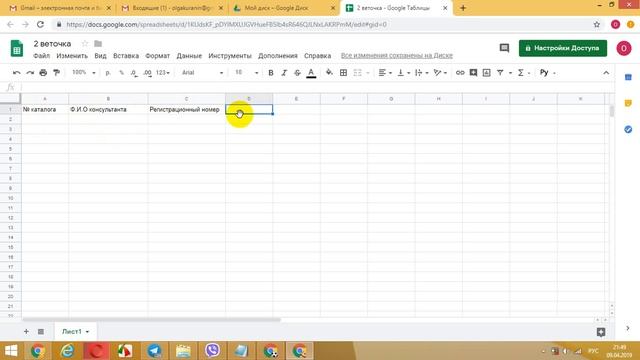640x360 pixels.
Task: Open the Вид menu
Action: [100, 56]
